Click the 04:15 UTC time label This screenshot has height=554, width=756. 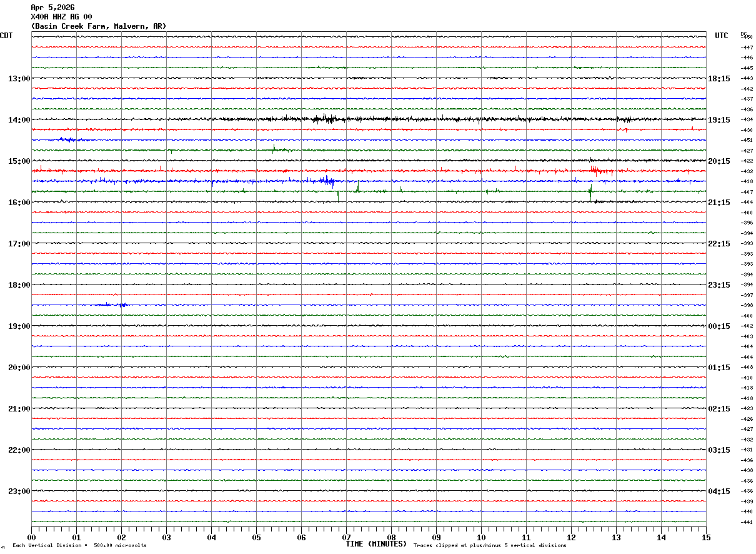pos(719,491)
